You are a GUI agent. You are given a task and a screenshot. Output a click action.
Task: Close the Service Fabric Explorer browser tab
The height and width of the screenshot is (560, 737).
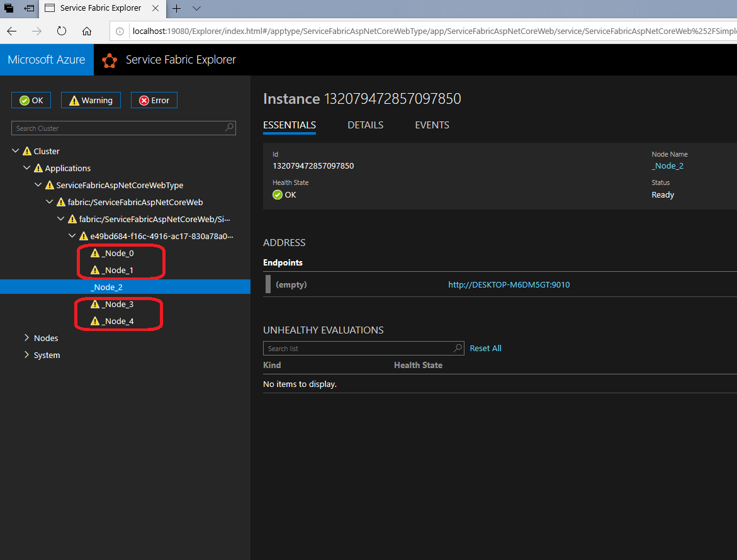point(155,8)
